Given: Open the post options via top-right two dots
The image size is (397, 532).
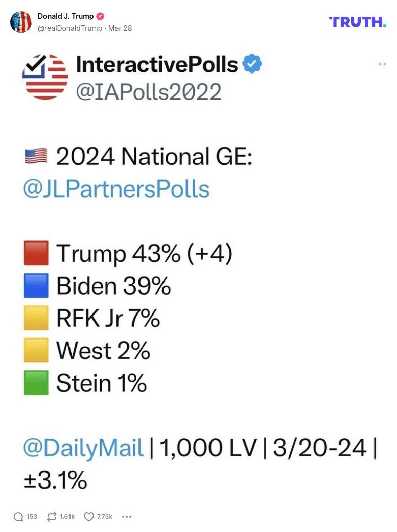Looking at the screenshot, I should 381,64.
